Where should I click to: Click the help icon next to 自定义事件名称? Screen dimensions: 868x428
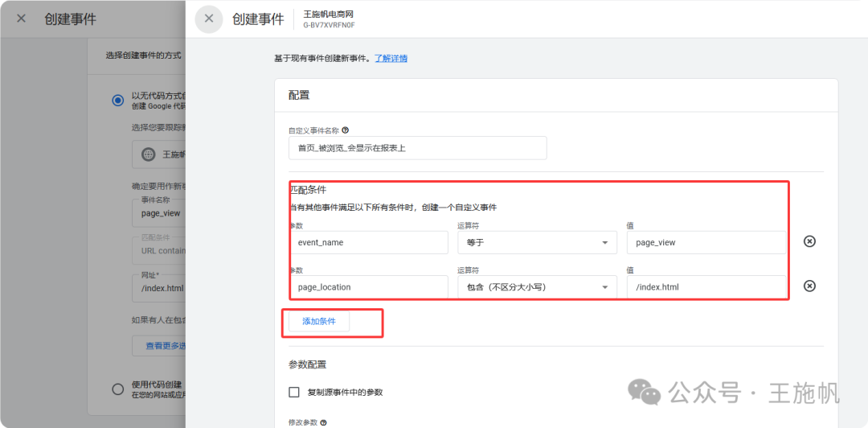(346, 130)
